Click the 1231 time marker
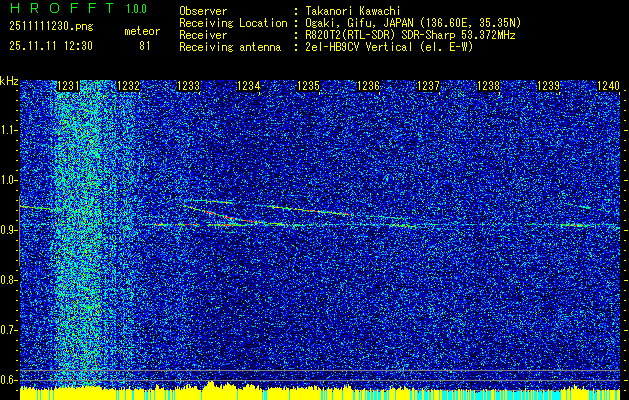Screen dimensions: 629x400 click(x=68, y=86)
